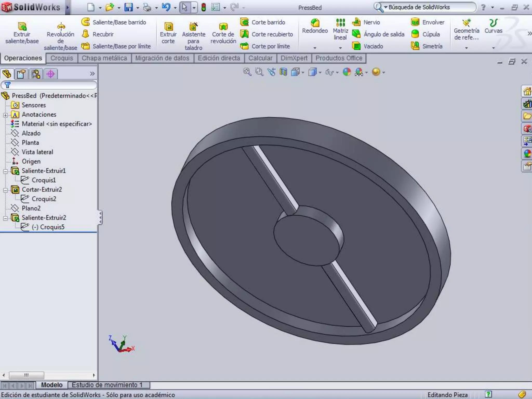Select Cortar-Extruir2 in the feature tree
The height and width of the screenshot is (399, 532).
pos(42,190)
